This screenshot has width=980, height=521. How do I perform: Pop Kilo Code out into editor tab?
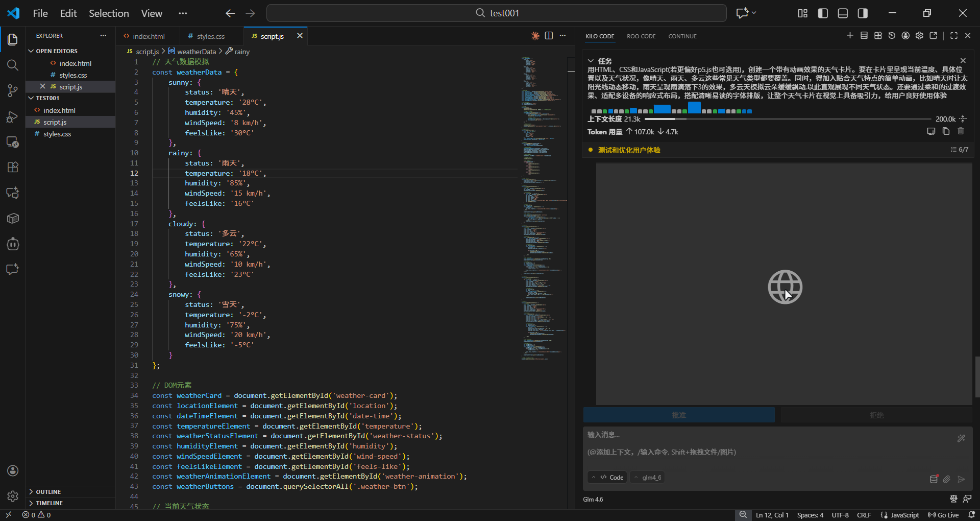(934, 36)
